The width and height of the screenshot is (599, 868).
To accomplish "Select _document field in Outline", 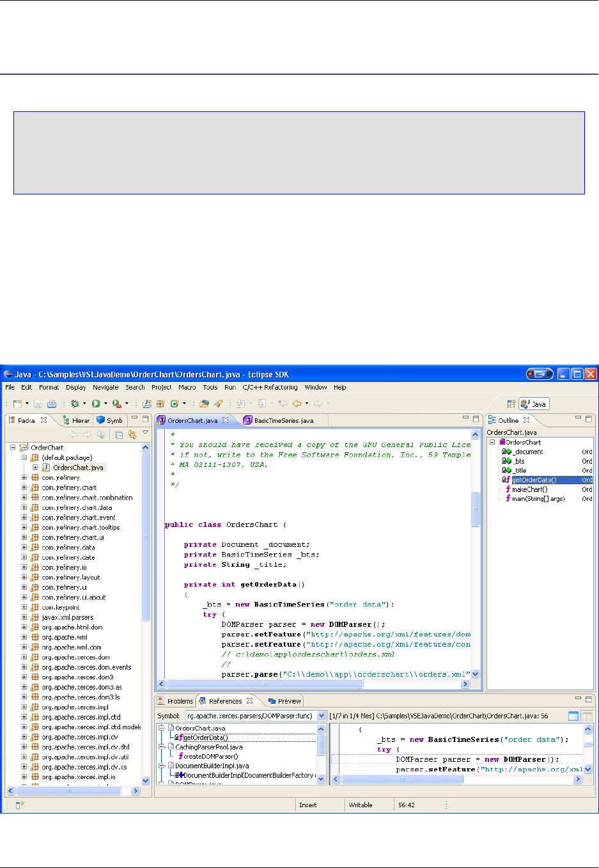I will (528, 452).
